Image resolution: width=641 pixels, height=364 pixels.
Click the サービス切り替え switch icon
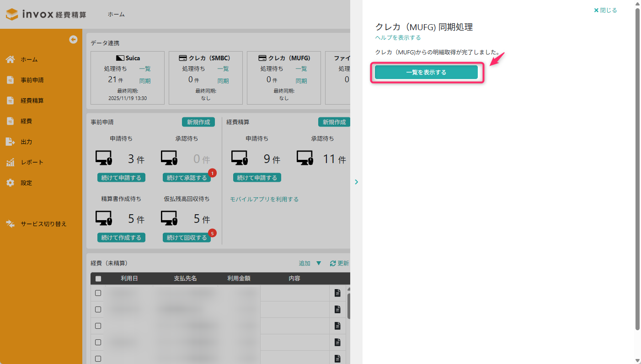click(x=11, y=224)
